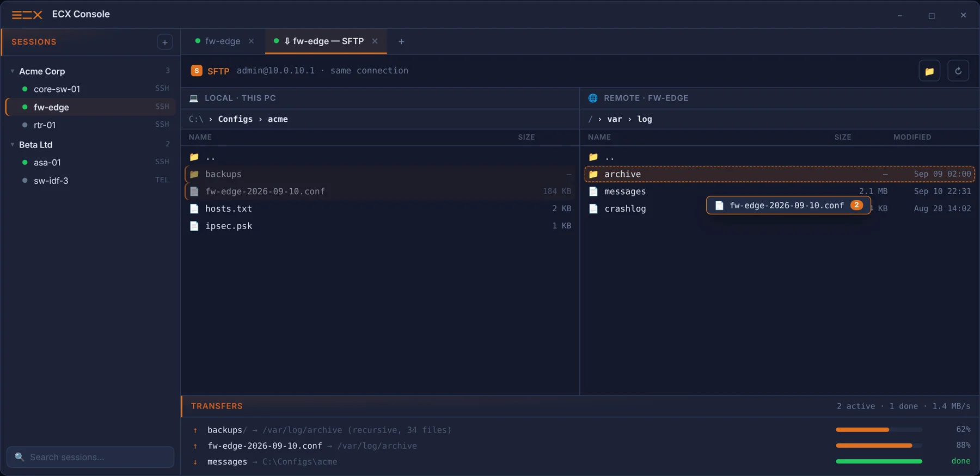Navigate to var in remote breadcrumb
The height and width of the screenshot is (476, 980).
click(615, 119)
